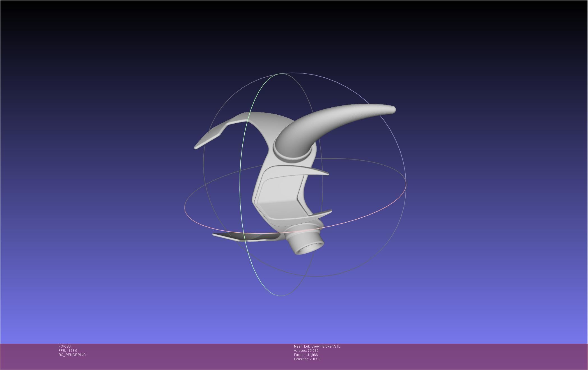Click the BO_RENDERING status label

click(x=72, y=355)
